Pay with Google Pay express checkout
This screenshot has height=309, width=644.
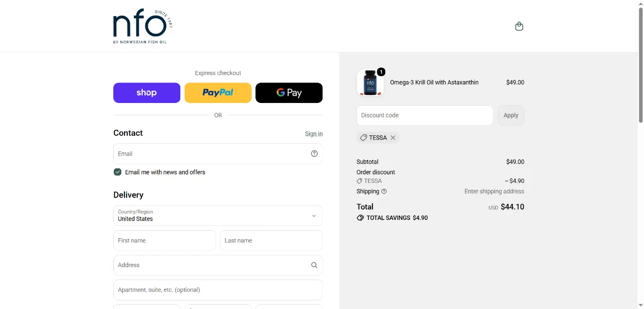289,93
